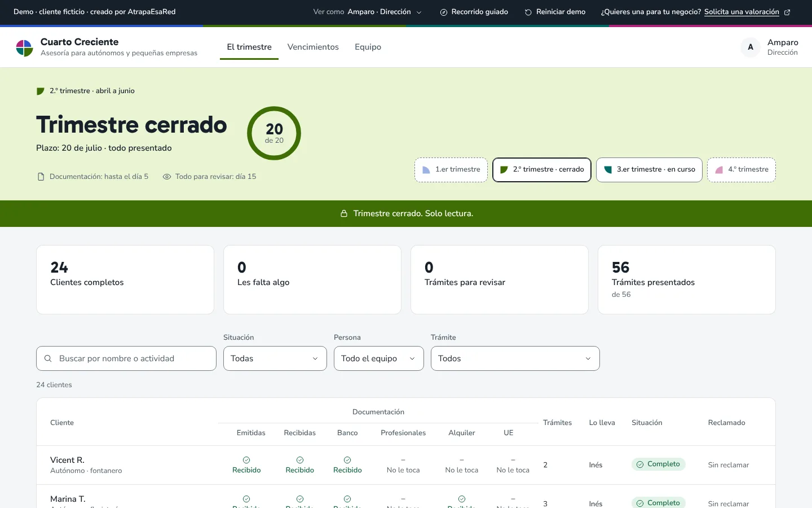
Task: Click the external link icon after Solicita una valoración
Action: [x=787, y=12]
